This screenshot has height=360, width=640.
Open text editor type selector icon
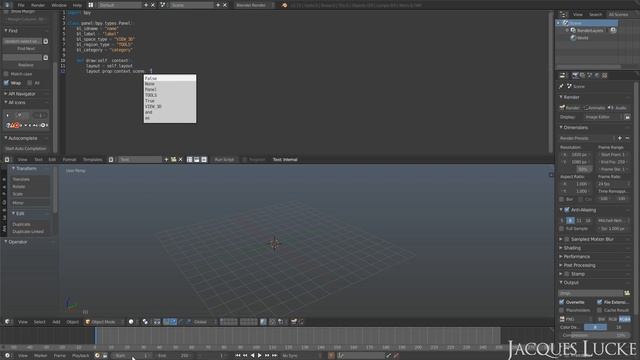(7, 160)
